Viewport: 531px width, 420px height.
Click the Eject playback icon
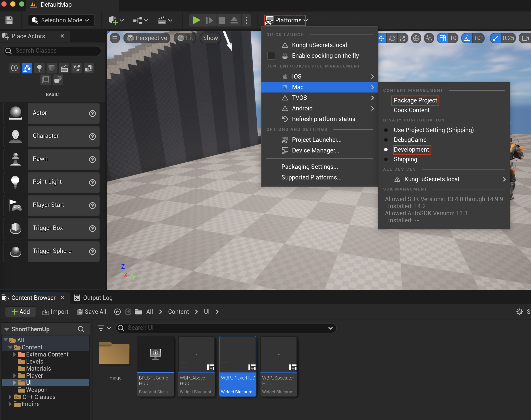tap(234, 20)
